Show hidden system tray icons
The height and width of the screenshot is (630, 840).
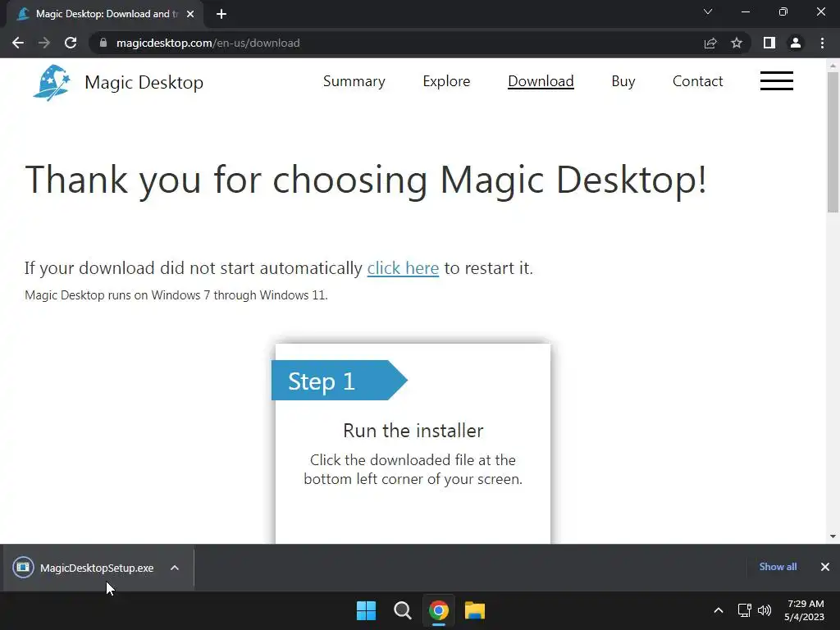[x=719, y=610]
